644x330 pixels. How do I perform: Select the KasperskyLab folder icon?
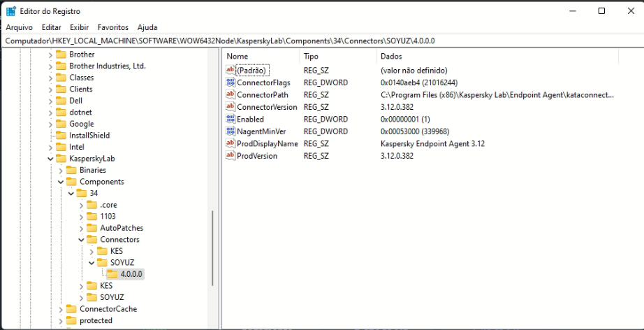point(61,158)
